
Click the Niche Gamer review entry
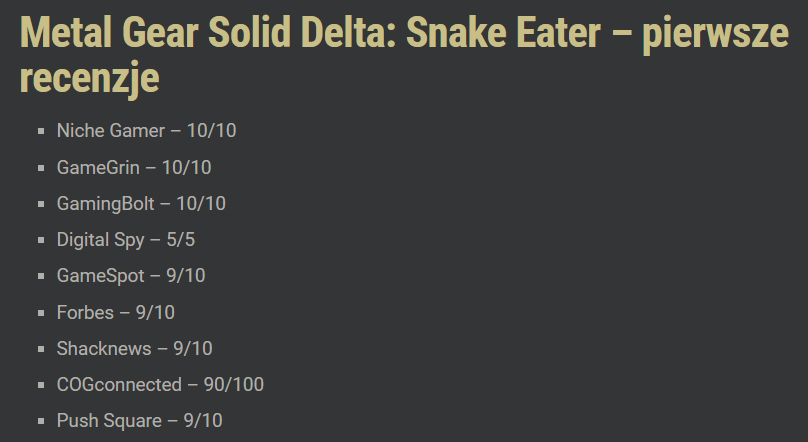tap(110, 131)
